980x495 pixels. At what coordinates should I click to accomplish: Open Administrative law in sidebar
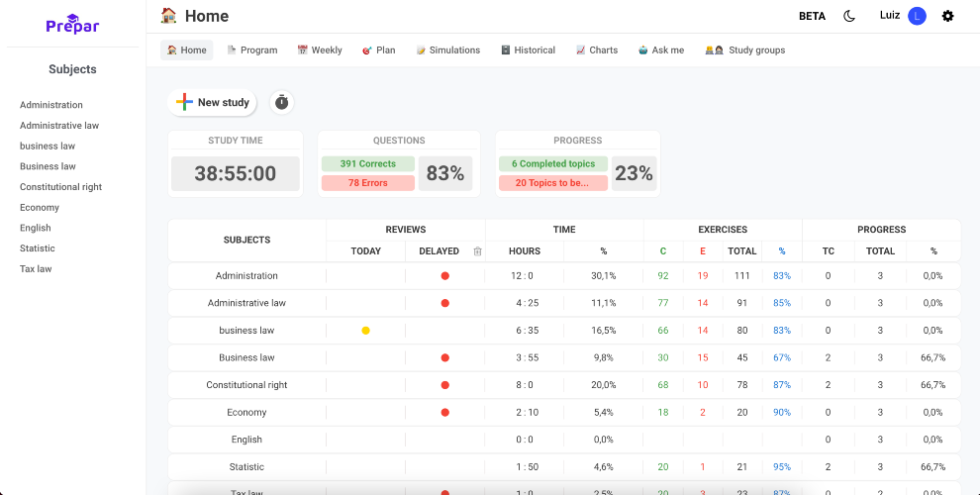coord(59,126)
